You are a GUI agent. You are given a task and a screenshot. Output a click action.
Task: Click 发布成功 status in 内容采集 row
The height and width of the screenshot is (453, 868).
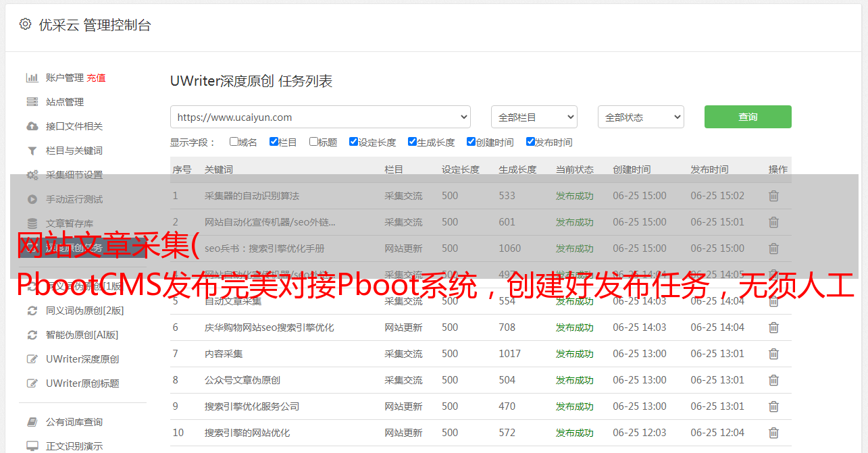pos(575,354)
